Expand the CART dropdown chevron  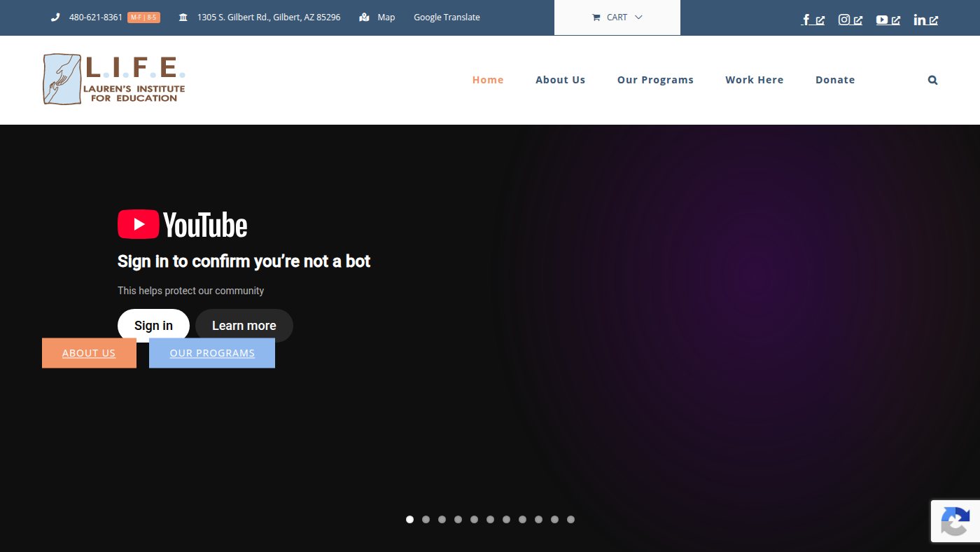(638, 18)
